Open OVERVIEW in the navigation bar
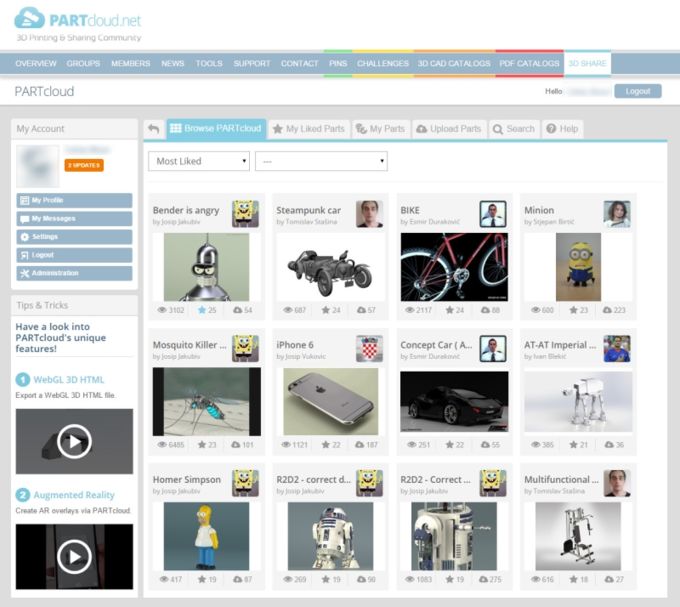The image size is (680, 607). 36,63
